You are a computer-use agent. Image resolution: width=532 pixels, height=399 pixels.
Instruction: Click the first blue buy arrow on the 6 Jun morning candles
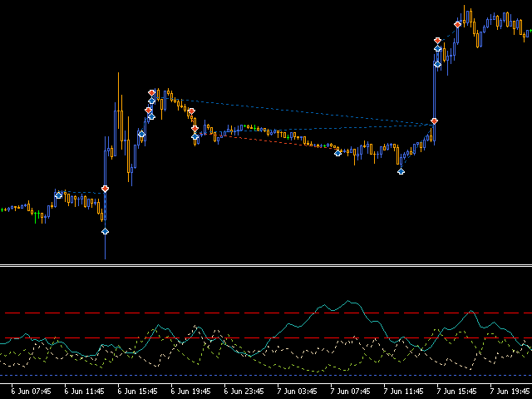(58, 195)
